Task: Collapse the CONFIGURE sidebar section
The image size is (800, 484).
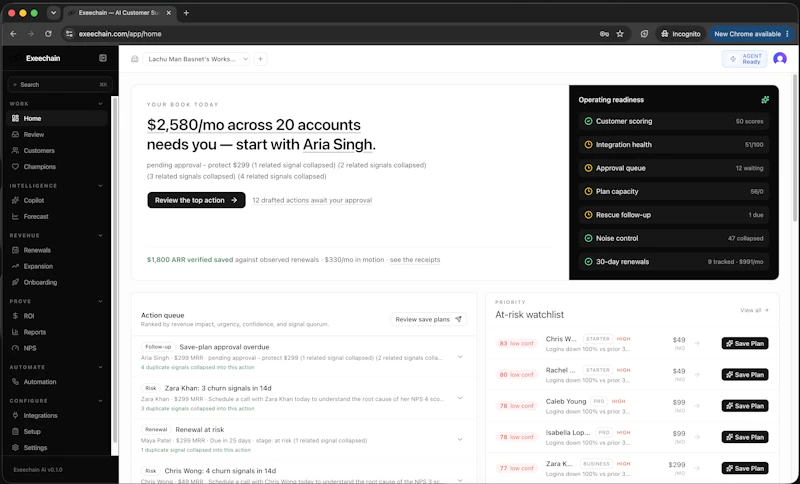Action: click(x=100, y=401)
